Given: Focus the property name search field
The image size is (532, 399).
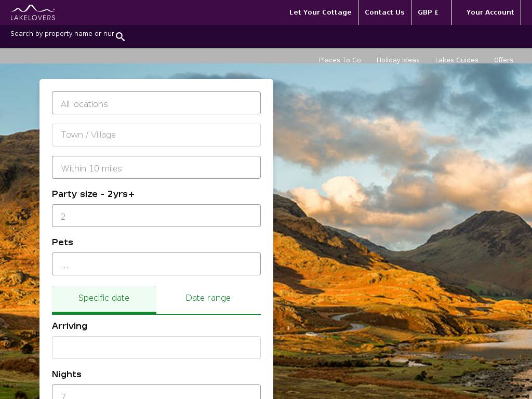Looking at the screenshot, I should (62, 34).
